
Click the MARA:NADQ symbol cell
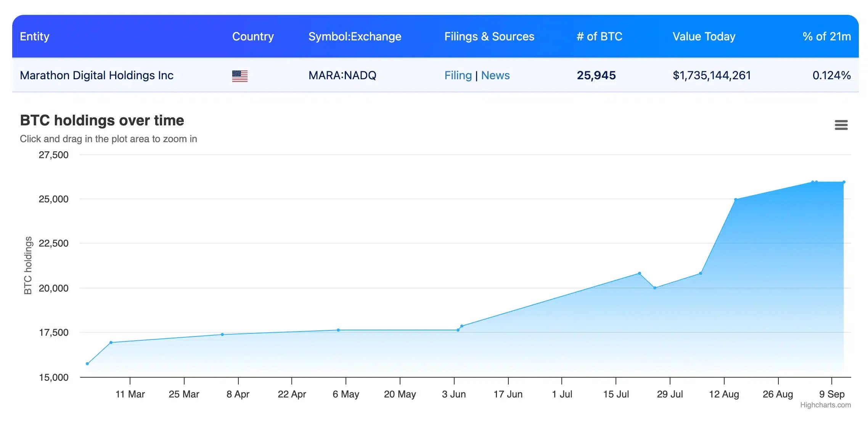pyautogui.click(x=342, y=75)
